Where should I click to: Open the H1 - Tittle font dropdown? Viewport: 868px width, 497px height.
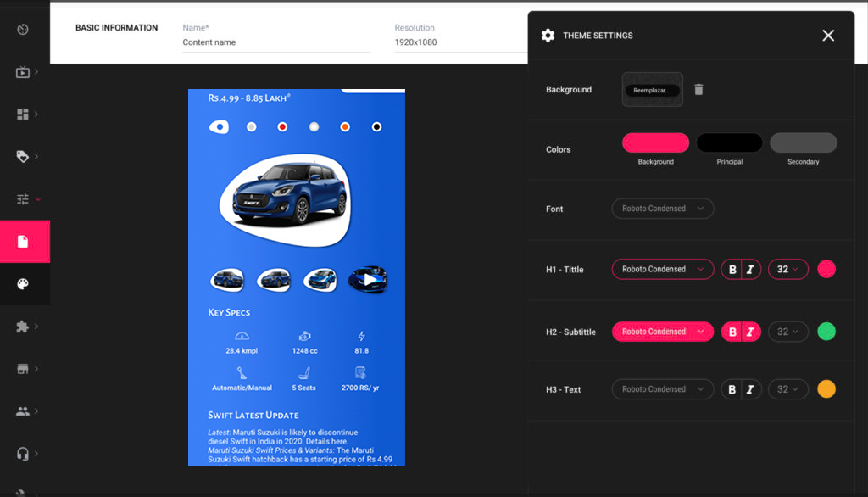pyautogui.click(x=663, y=269)
